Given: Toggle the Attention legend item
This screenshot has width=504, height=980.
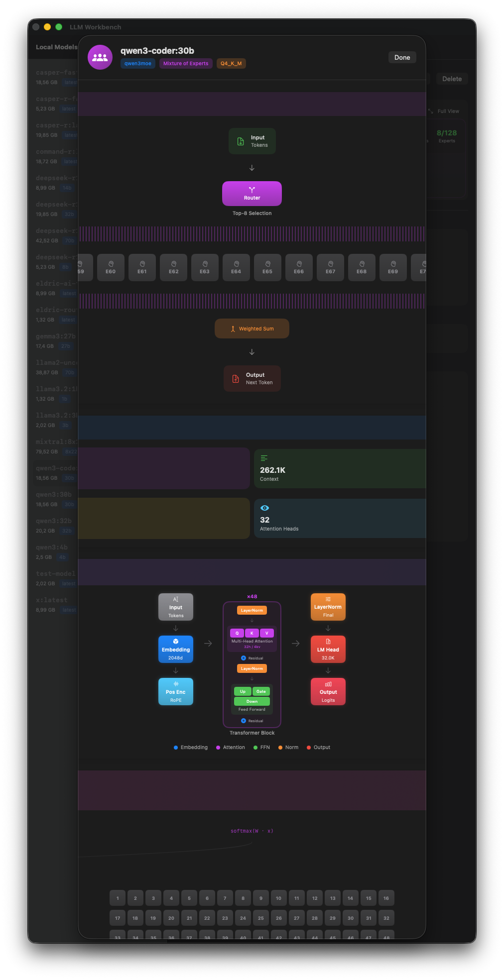Looking at the screenshot, I should (x=231, y=748).
